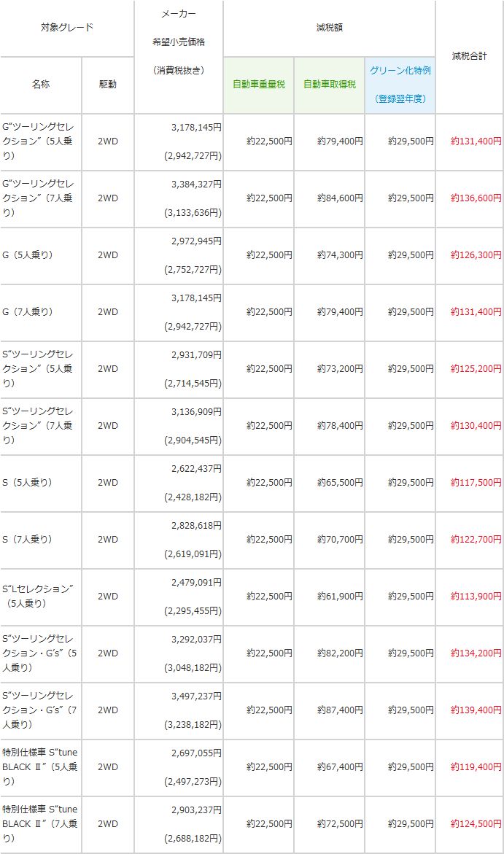Select the 減税合計 column header
This screenshot has width=504, height=854.
[x=470, y=56]
